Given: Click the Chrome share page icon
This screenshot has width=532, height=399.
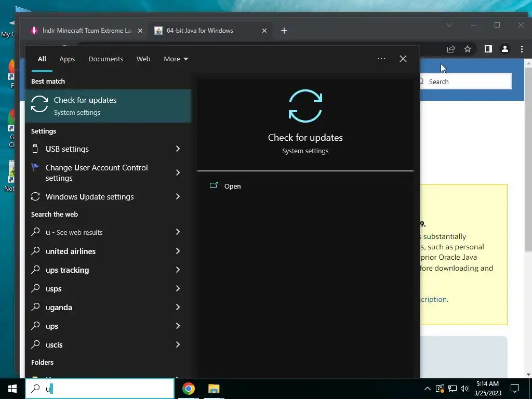Looking at the screenshot, I should (450, 49).
